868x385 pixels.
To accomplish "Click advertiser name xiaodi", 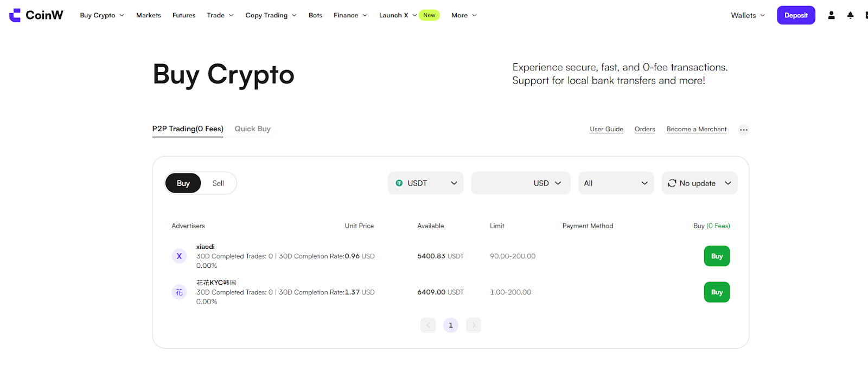I will pos(206,247).
